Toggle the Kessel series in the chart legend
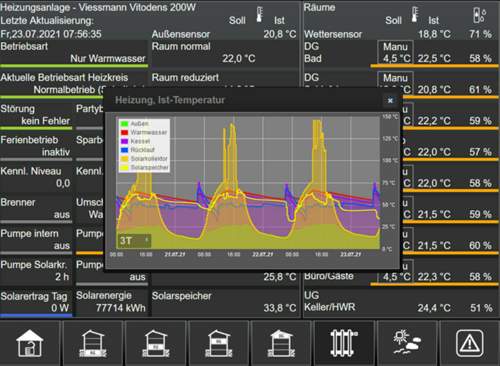This screenshot has width=500, height=366. click(x=136, y=141)
